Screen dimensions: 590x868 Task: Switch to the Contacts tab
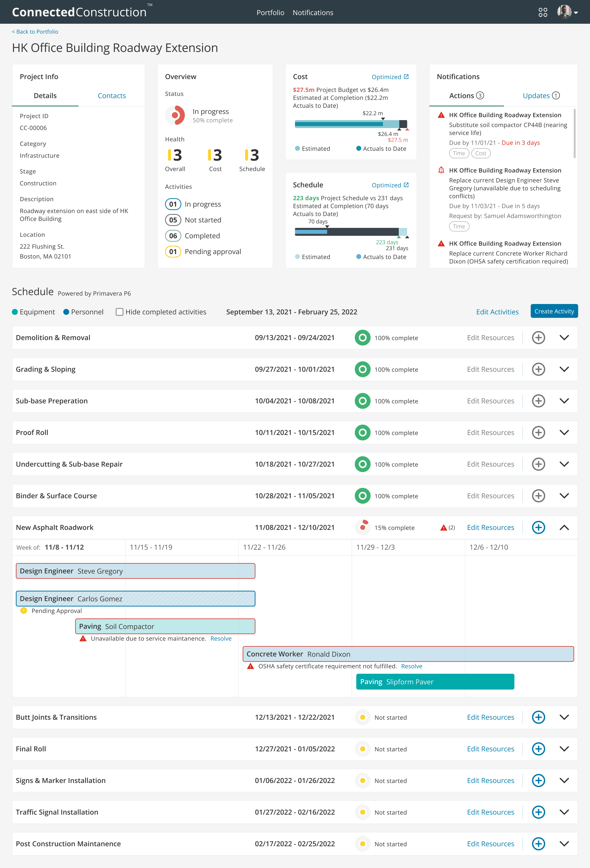pos(112,96)
